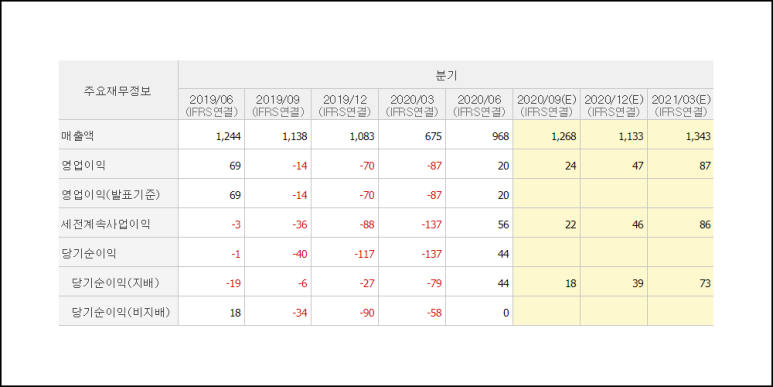The height and width of the screenshot is (387, 773).
Task: Select the 2021/03(E) column header
Action: (x=681, y=105)
